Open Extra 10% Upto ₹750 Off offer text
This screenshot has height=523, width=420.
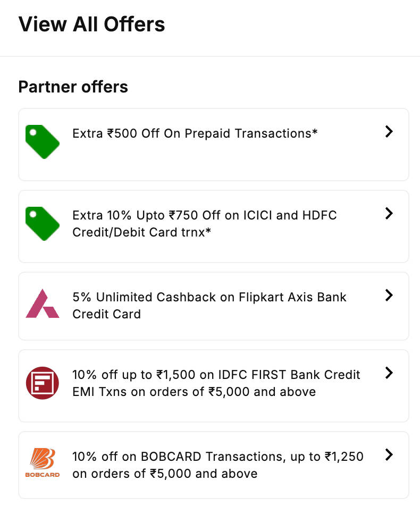(205, 224)
